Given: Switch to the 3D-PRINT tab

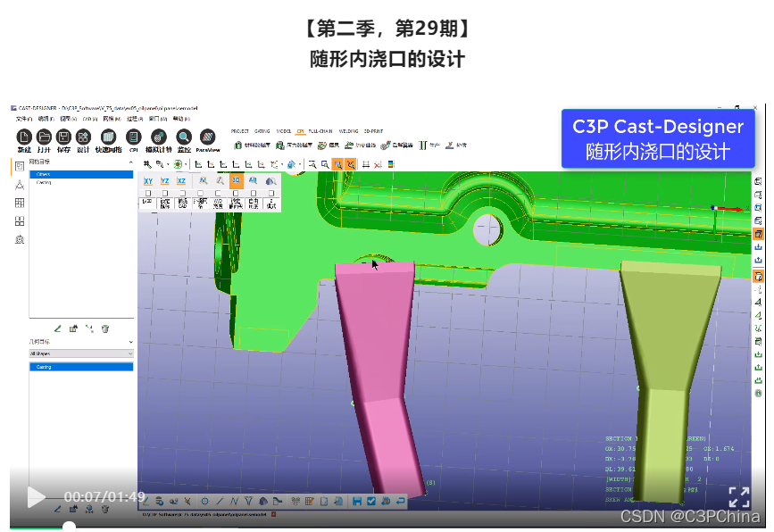Looking at the screenshot, I should (374, 131).
